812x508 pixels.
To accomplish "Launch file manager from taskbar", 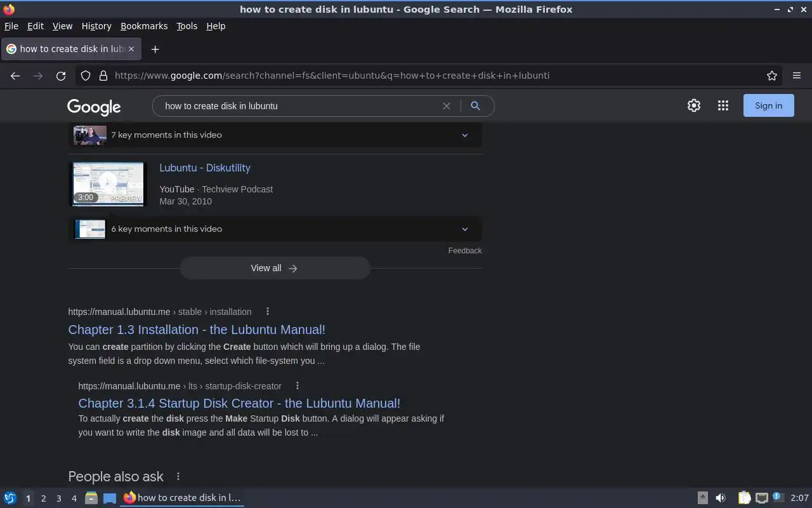I will (91, 498).
